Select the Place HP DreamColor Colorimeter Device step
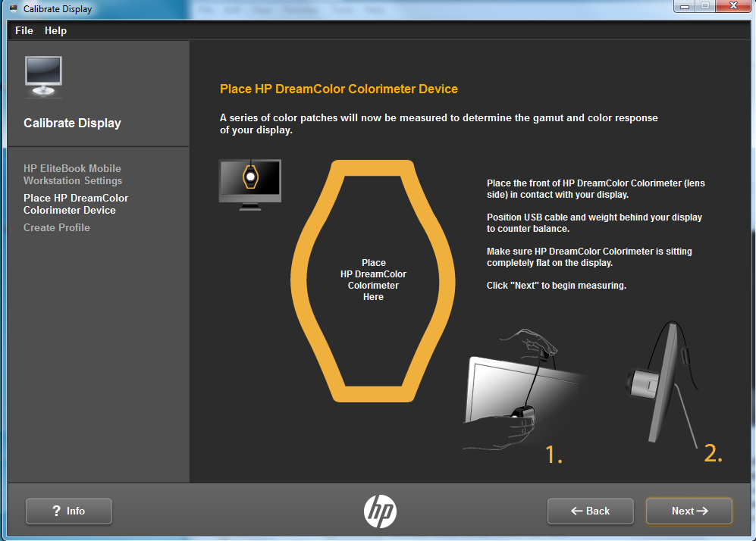 [76, 204]
